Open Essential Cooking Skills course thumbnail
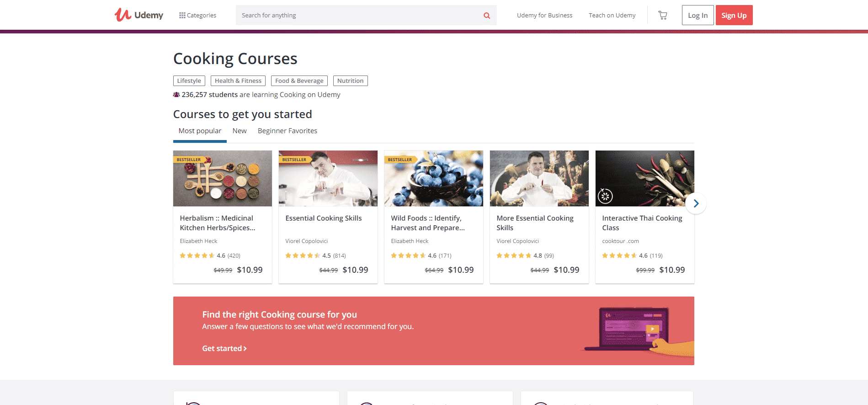868x405 pixels. 328,178
